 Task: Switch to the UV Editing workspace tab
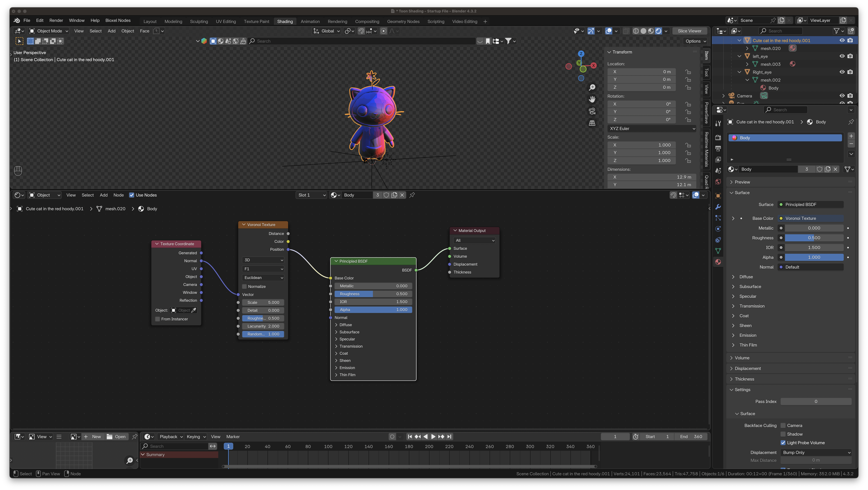point(226,22)
